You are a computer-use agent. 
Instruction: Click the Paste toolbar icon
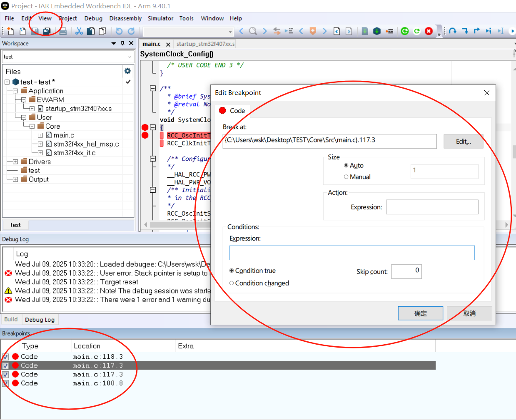click(x=102, y=31)
